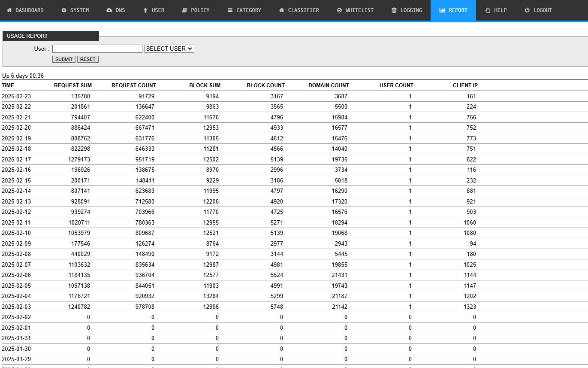The width and height of the screenshot is (588, 368).
Task: Click the BLOCK COUNT column header
Action: click(x=266, y=85)
